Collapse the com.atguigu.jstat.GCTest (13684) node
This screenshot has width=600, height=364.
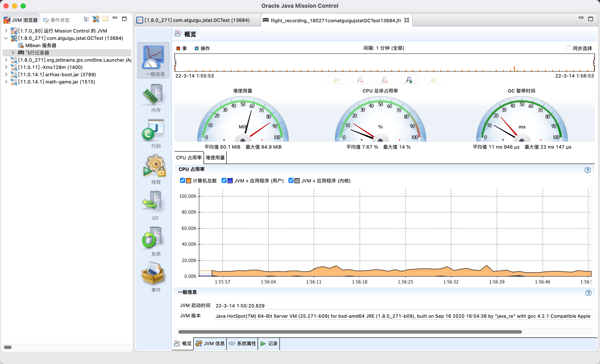6,38
